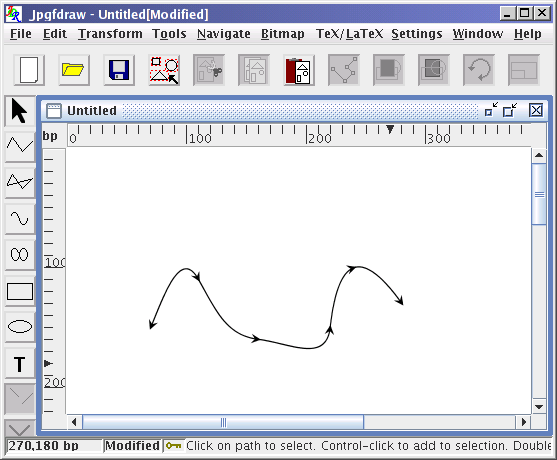The height and width of the screenshot is (460, 557).
Task: Choose the Open Line tool
Action: pyautogui.click(x=20, y=146)
